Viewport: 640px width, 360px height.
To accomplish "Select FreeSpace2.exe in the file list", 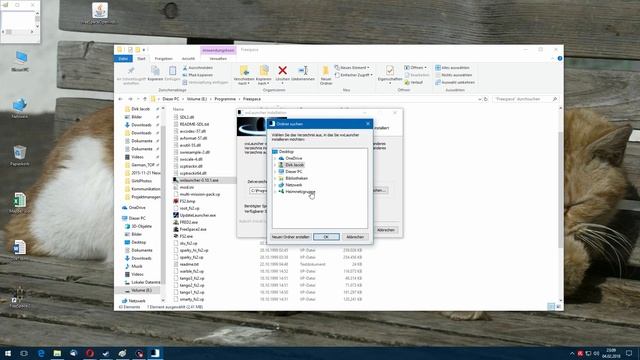I will [x=193, y=229].
